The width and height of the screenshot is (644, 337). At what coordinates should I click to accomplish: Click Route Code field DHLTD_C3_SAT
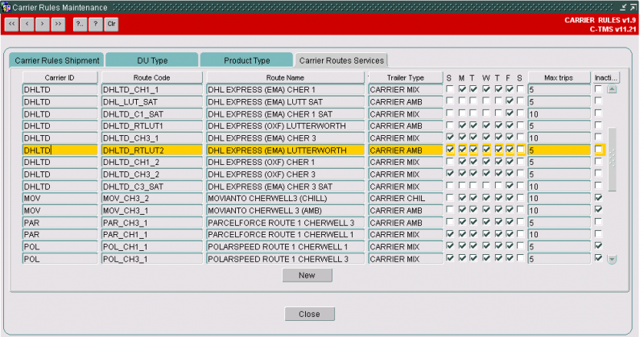tap(152, 187)
